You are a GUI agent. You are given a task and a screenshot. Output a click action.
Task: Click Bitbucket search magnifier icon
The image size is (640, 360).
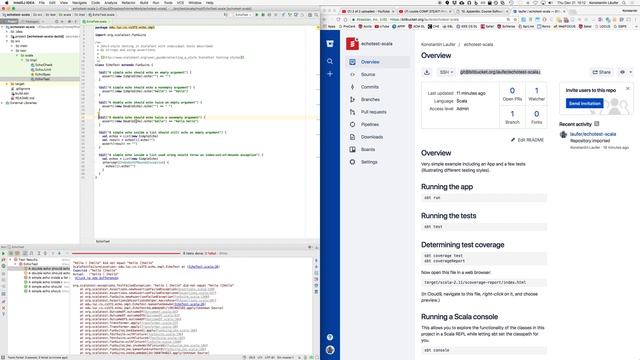click(330, 61)
